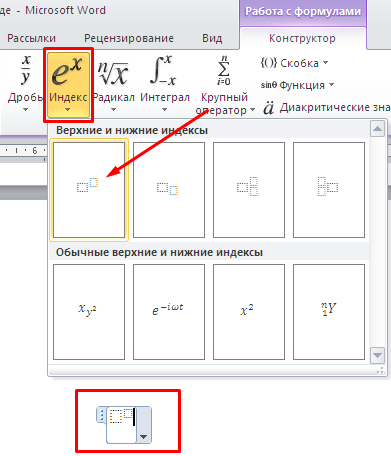Insert the subscript-superscript template

tap(249, 190)
